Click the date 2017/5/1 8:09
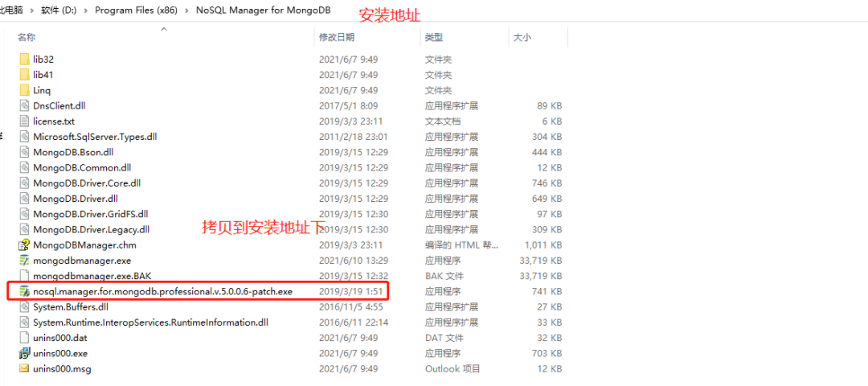The image size is (868, 386). coord(348,105)
